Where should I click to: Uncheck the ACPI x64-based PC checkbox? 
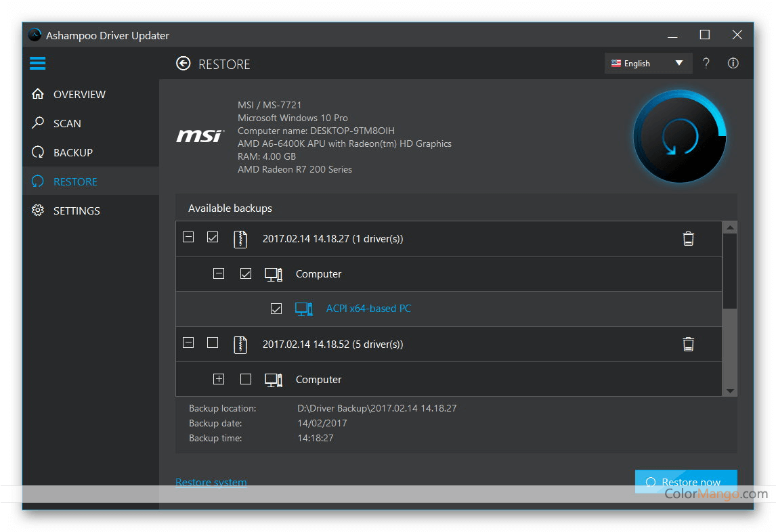coord(276,309)
